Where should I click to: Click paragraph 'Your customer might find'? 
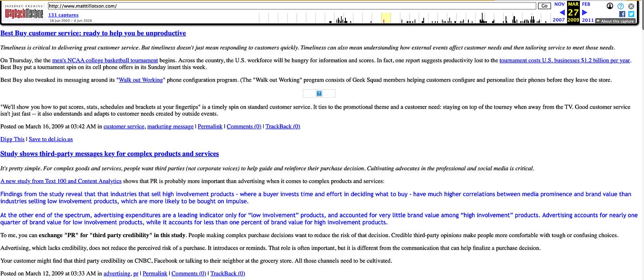(x=196, y=261)
